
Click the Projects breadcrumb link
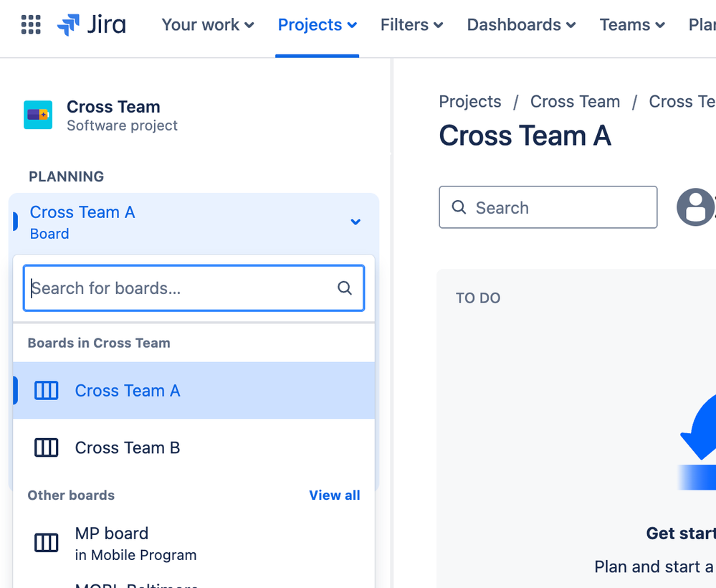click(470, 101)
